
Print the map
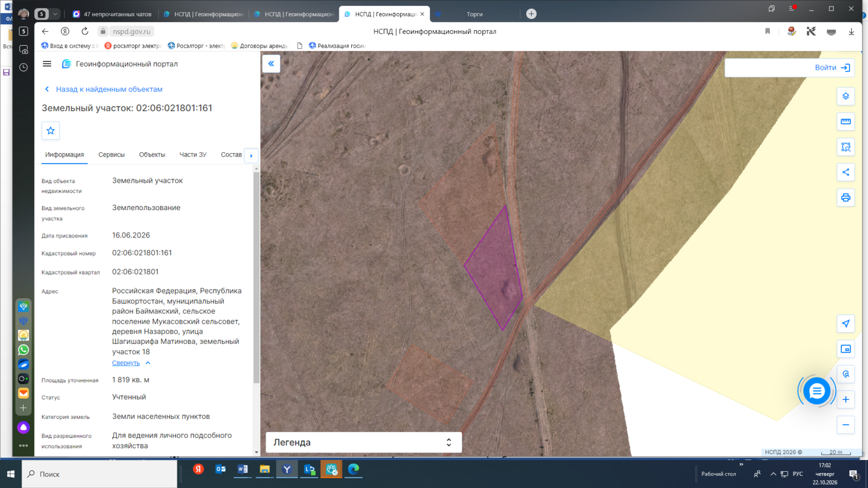(x=845, y=198)
